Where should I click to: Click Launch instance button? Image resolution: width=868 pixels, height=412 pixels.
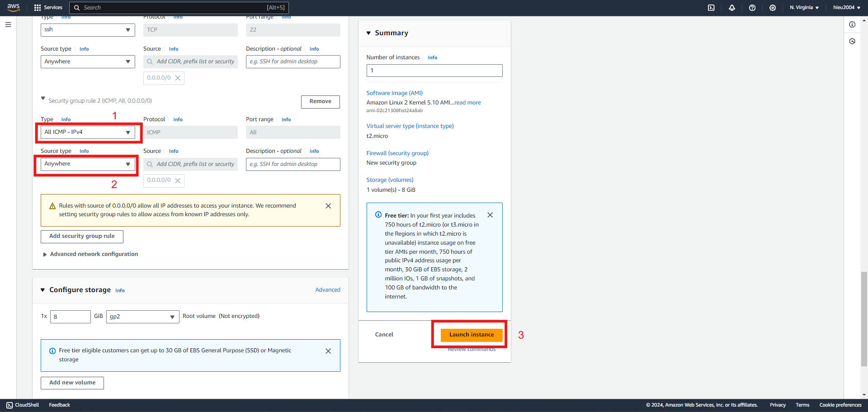(472, 335)
